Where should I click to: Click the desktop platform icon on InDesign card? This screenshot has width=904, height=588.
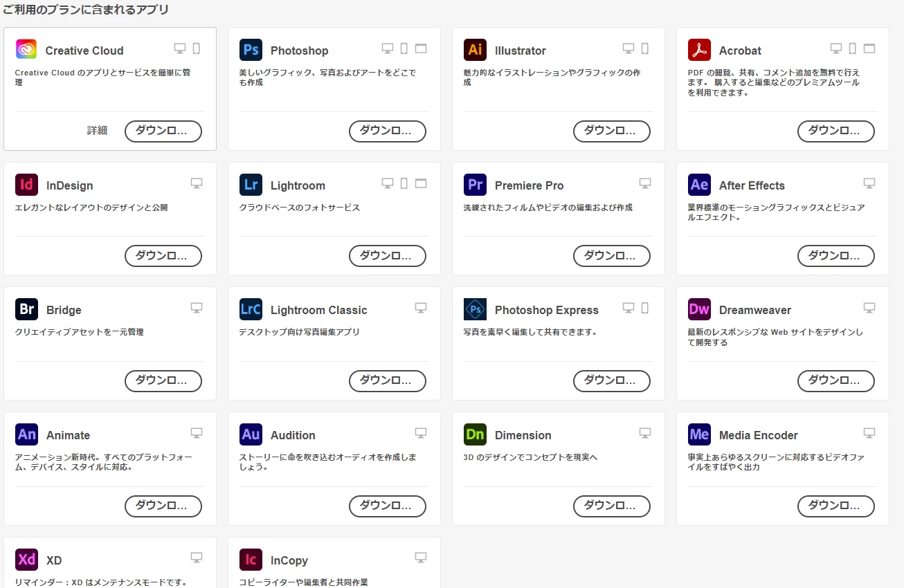point(197,183)
